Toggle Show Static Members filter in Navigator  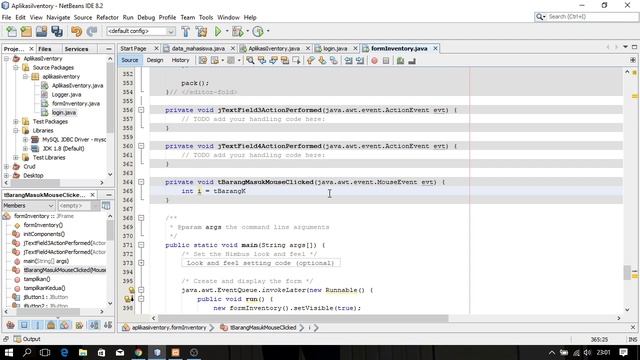click(x=38, y=325)
